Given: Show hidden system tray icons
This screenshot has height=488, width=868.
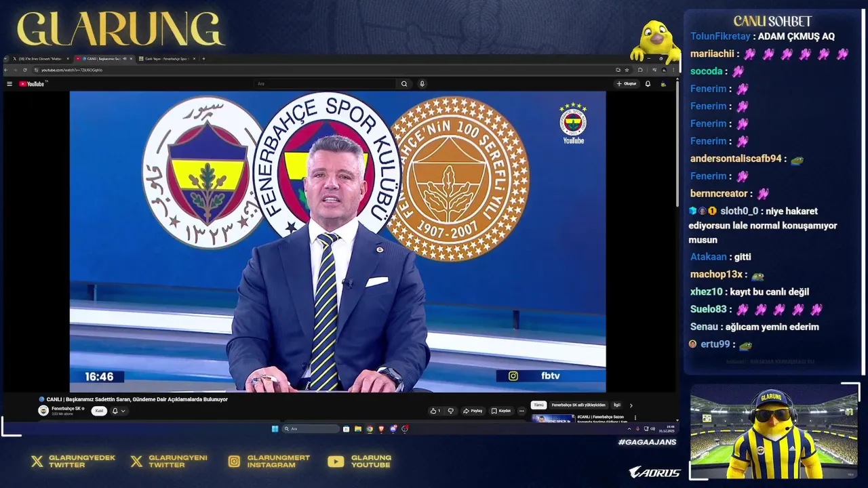Looking at the screenshot, I should pyautogui.click(x=629, y=428).
